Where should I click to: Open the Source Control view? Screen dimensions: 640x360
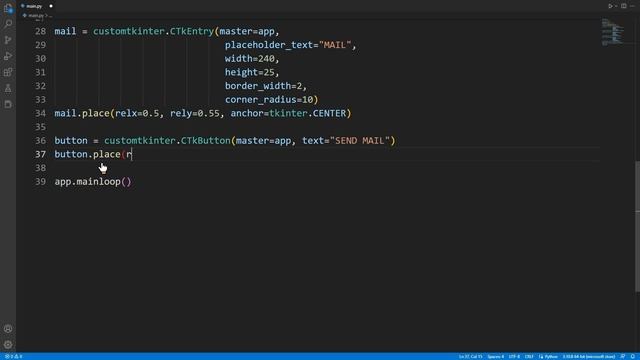pos(8,40)
